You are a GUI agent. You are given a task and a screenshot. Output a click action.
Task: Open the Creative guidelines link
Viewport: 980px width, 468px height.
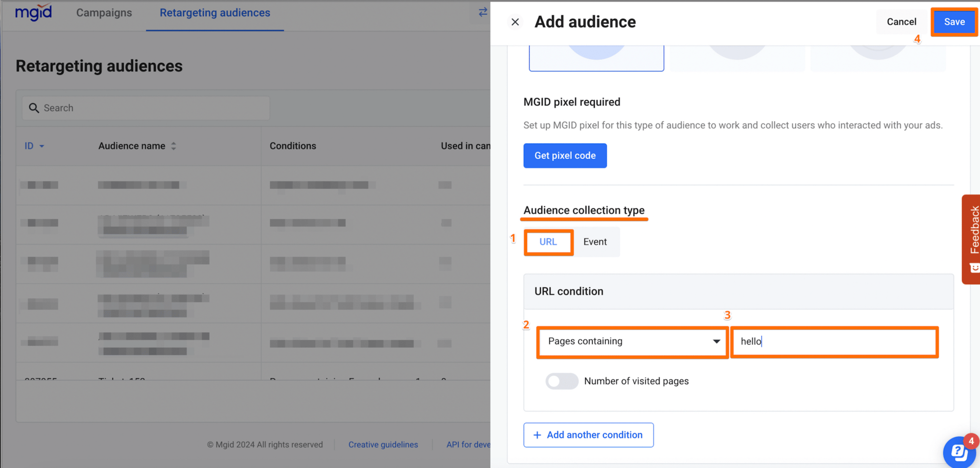click(x=383, y=444)
